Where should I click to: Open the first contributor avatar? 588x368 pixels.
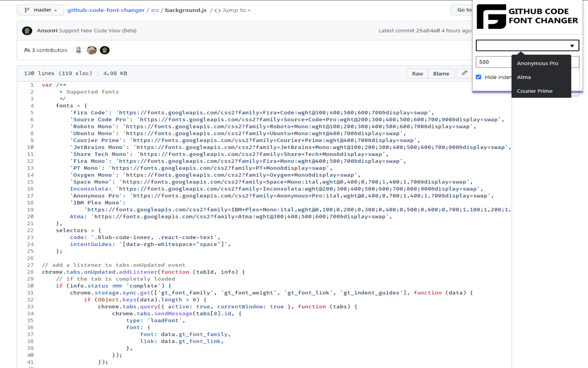click(79, 50)
